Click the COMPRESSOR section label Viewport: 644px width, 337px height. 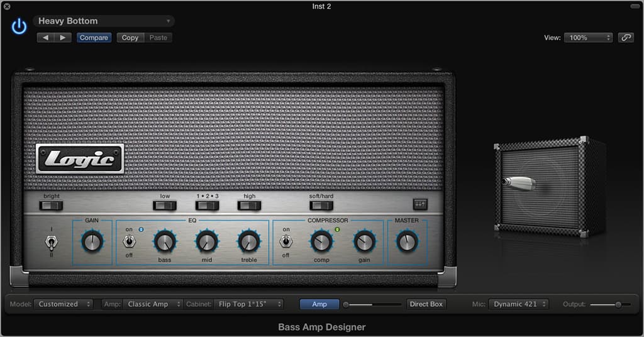point(328,221)
